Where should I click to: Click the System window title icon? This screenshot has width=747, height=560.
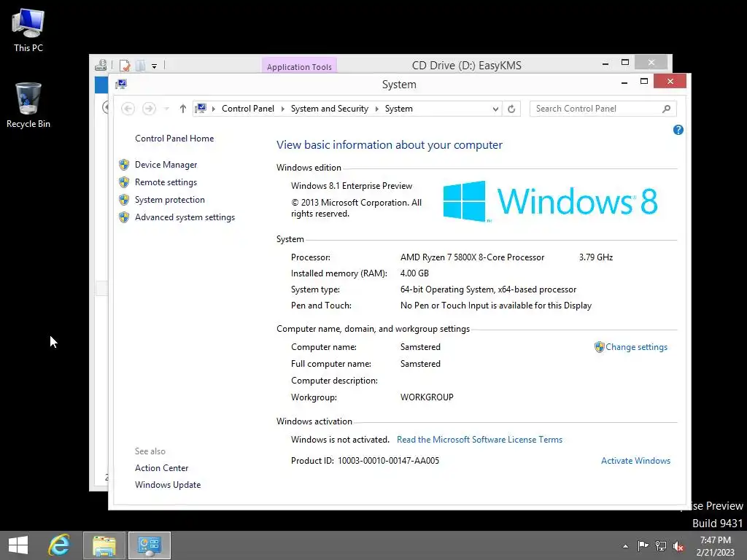(121, 85)
